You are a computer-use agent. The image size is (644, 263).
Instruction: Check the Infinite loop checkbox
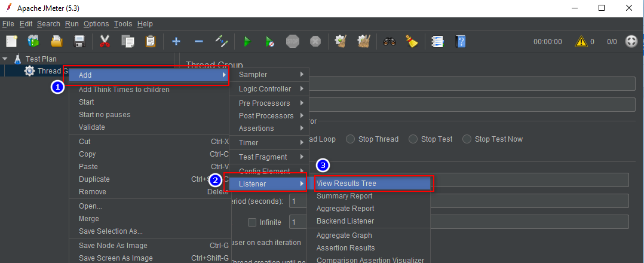click(x=252, y=222)
